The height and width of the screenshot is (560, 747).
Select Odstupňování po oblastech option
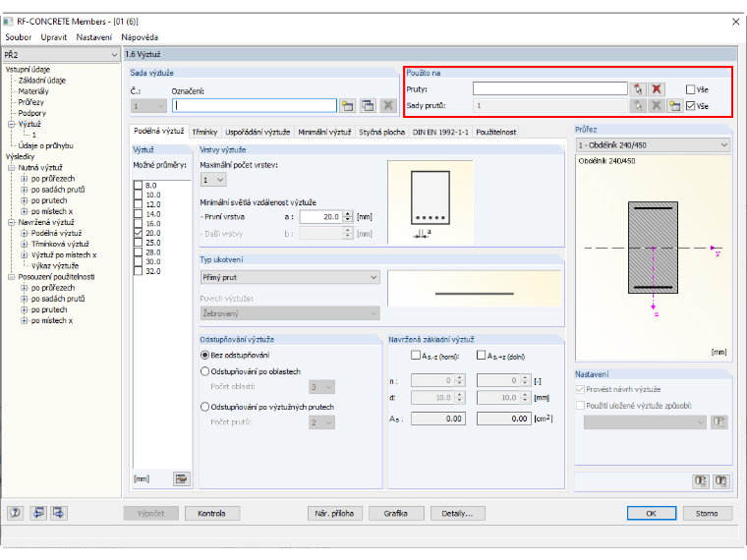click(204, 371)
